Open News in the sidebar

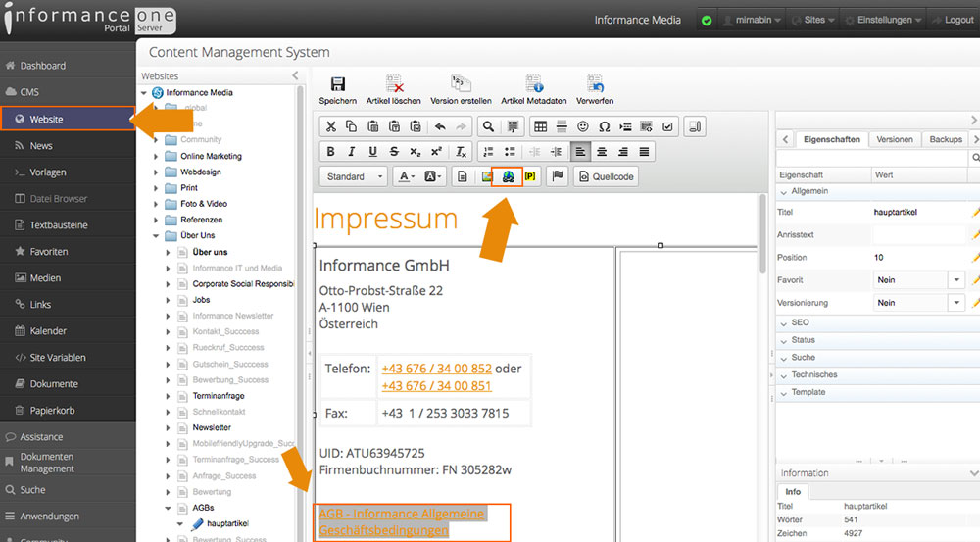[x=68, y=146]
